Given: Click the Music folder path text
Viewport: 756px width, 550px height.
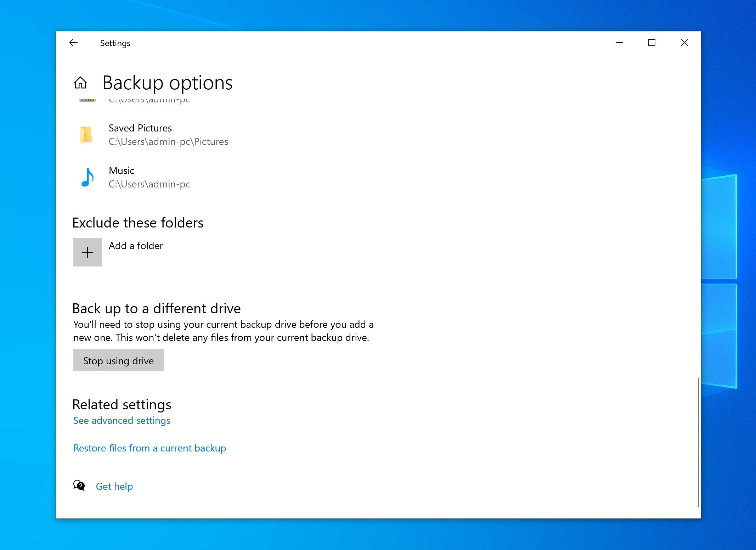Looking at the screenshot, I should (x=149, y=184).
